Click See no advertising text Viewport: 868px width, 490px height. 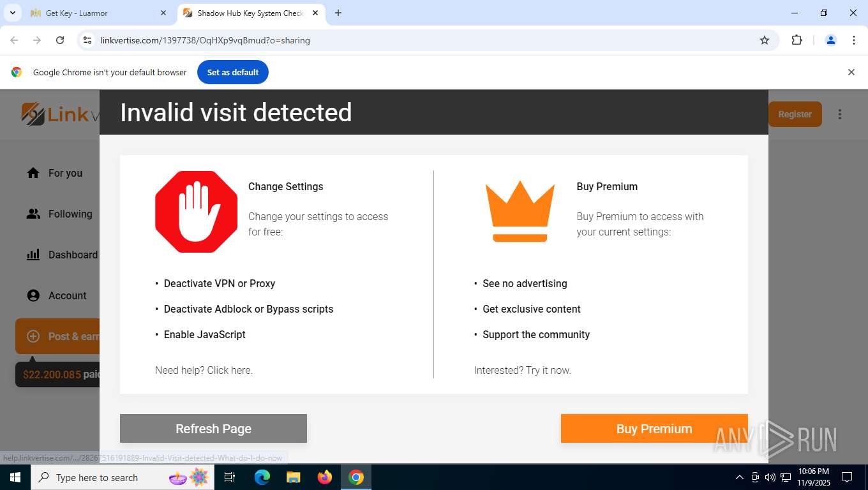(x=525, y=283)
